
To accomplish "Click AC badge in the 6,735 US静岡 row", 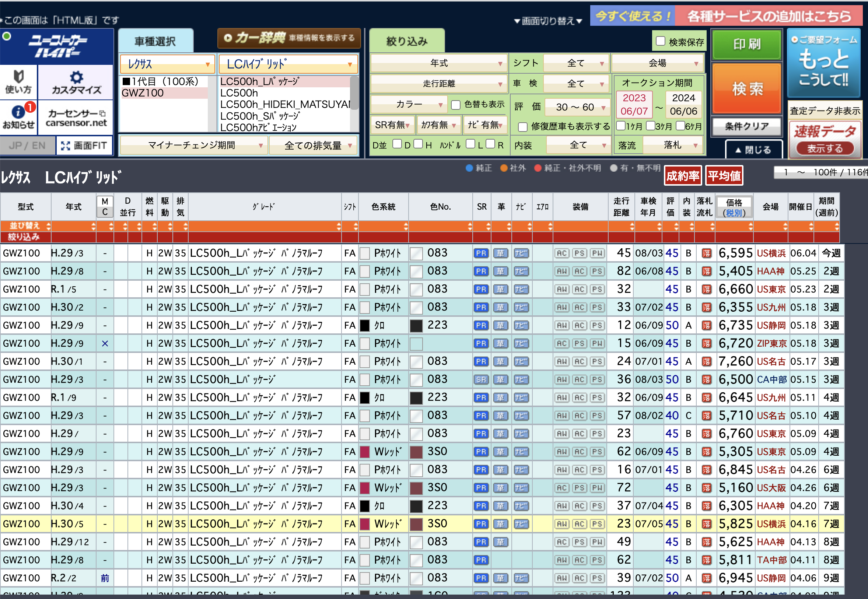I will (x=580, y=325).
